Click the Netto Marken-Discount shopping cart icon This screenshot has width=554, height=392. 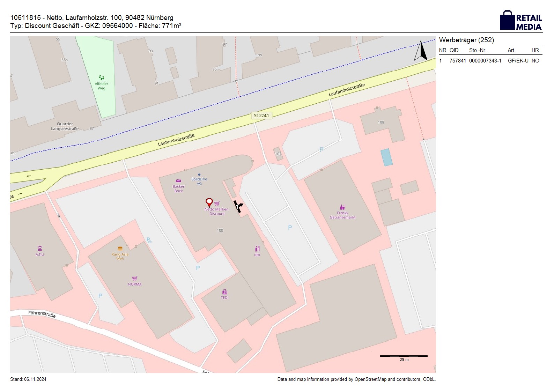pos(217,204)
